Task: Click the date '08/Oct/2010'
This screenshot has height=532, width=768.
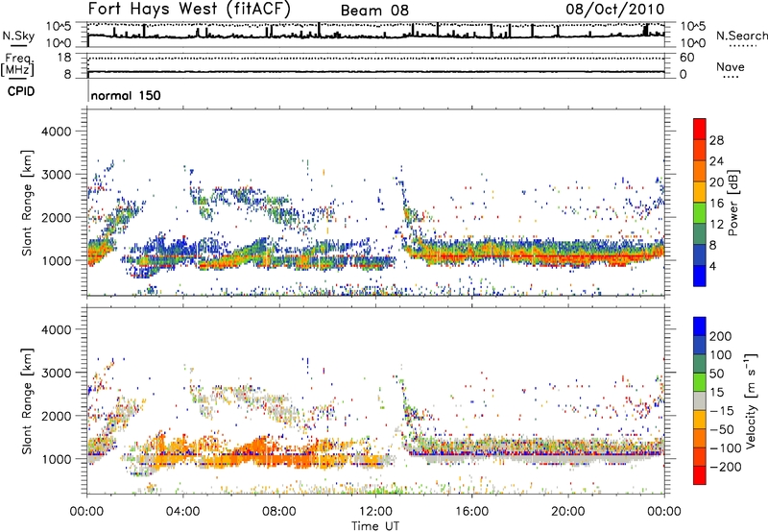Action: point(615,9)
